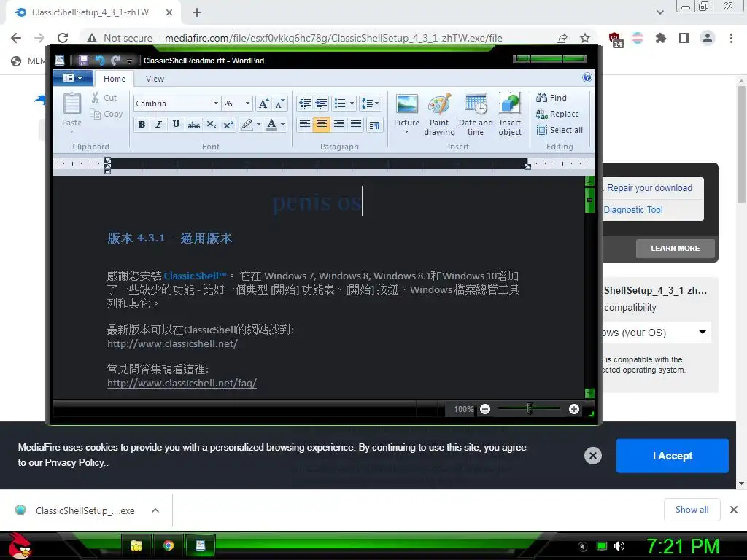747x560 pixels.
Task: Click the WordPad zoom slider handle
Action: (x=530, y=408)
